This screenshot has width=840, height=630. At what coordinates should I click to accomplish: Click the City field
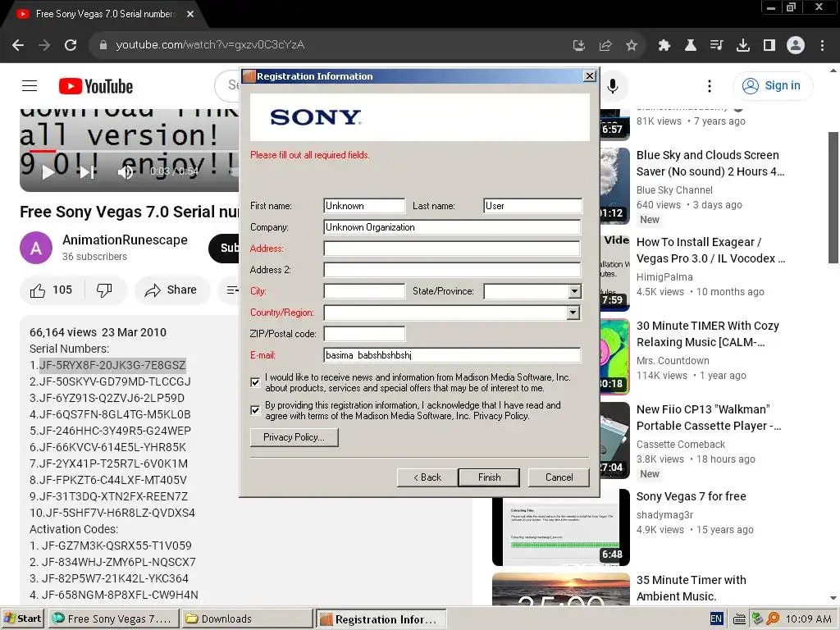pyautogui.click(x=364, y=291)
